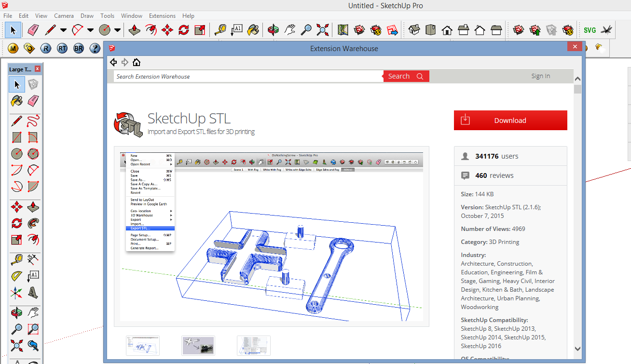Image resolution: width=631 pixels, height=364 pixels.
Task: Click the home icon in Extension Warehouse
Action: pos(137,62)
